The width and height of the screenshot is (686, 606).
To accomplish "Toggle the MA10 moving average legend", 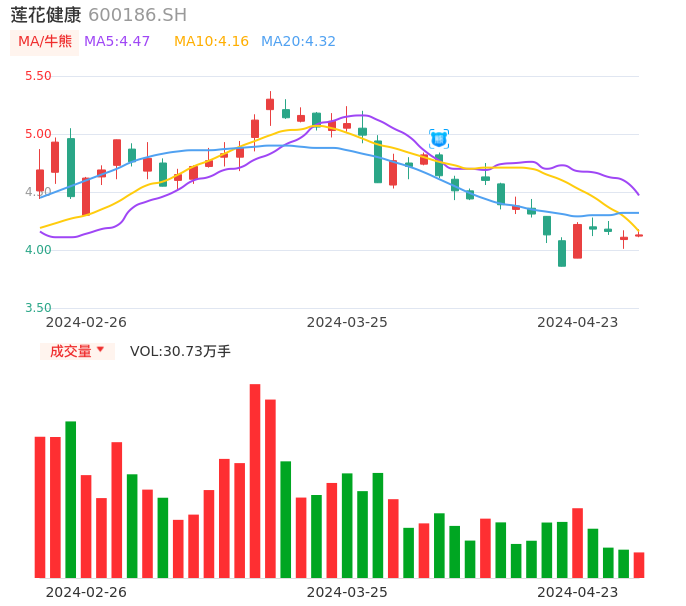I will [211, 42].
